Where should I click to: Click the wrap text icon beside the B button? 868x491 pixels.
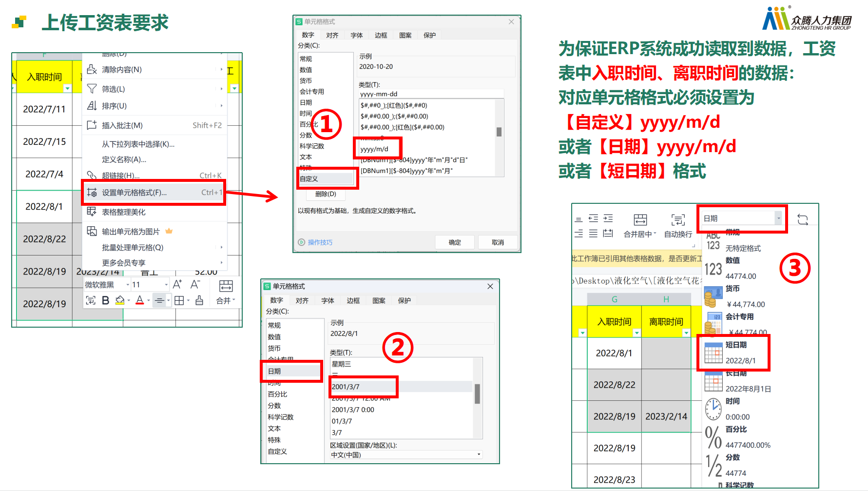(91, 300)
